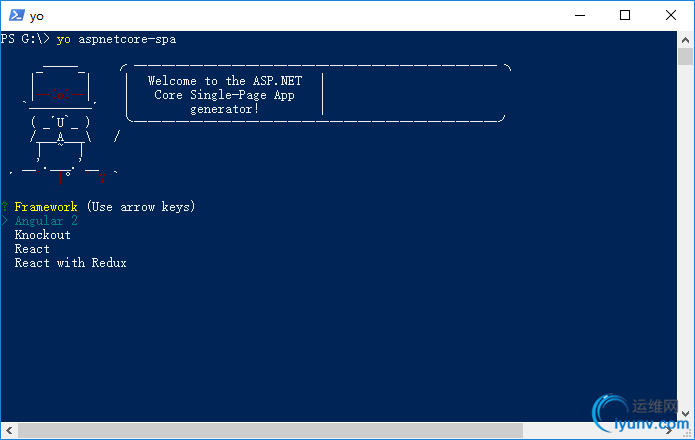Viewport: 695px width, 440px height.
Task: Click the horizontal scrollbar right arrow
Action: pos(669,430)
